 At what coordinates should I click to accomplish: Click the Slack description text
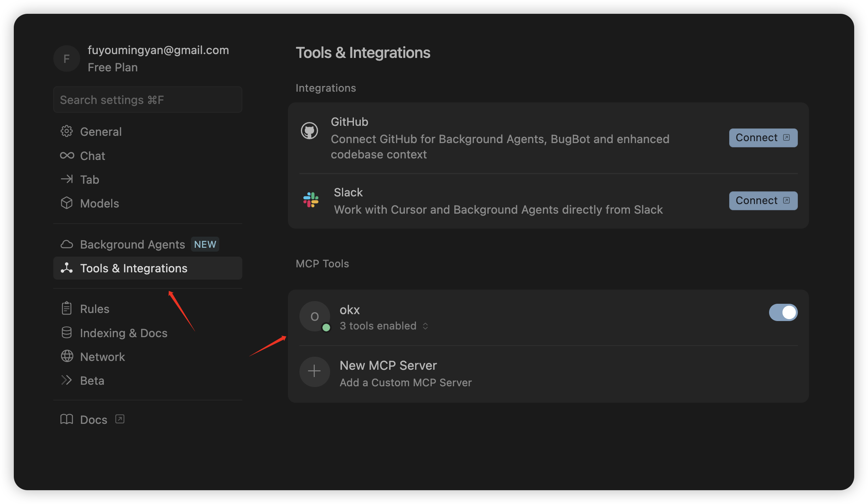(498, 209)
